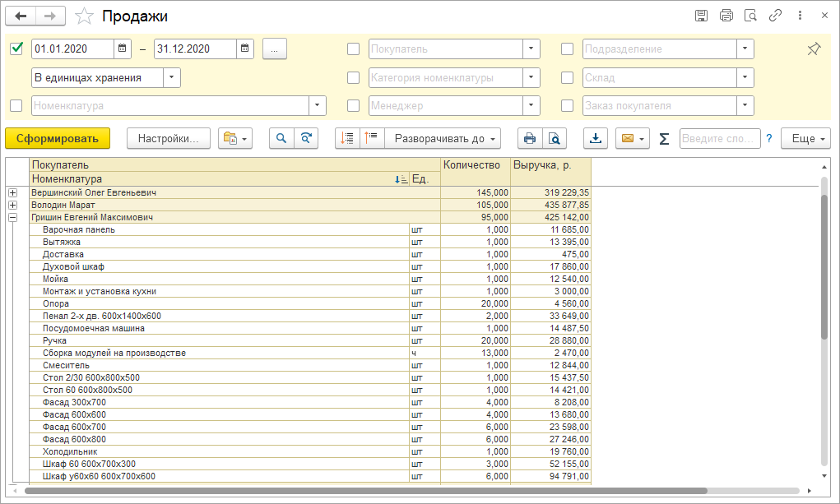The width and height of the screenshot is (840, 504).
Task: Enable the Склад filter checkbox
Action: [x=567, y=78]
